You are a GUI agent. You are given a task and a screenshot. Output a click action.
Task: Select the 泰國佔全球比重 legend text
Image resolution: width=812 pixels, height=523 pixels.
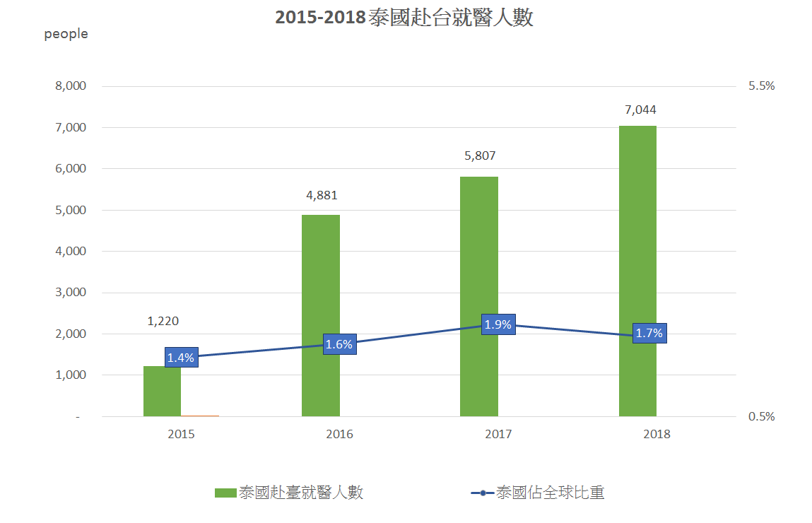(x=550, y=493)
